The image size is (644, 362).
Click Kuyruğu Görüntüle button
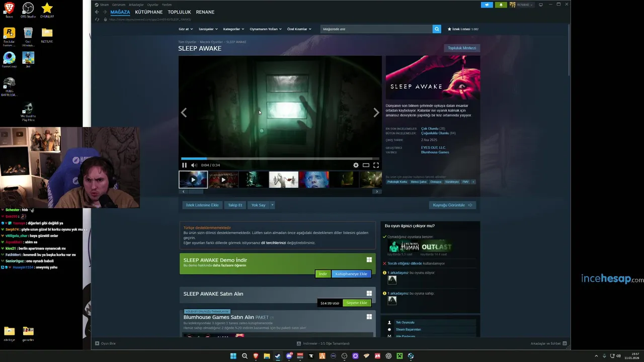coord(453,205)
